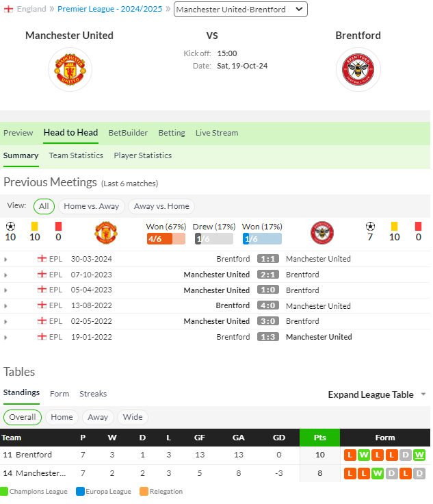This screenshot has height=504, width=433.
Task: Open Premier League - 2024/2025 breadcrumb link
Action: coord(109,9)
